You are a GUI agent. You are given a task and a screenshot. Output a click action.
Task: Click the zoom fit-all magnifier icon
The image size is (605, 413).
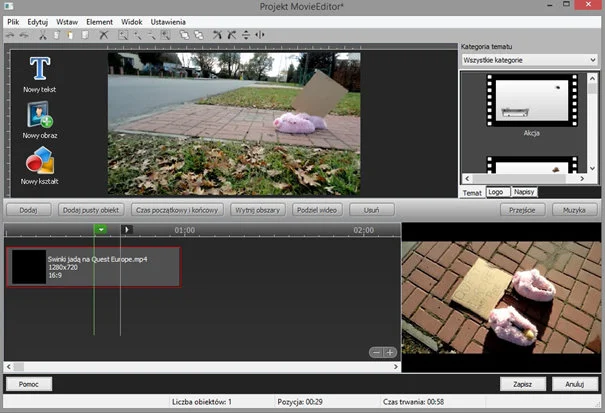click(165, 35)
